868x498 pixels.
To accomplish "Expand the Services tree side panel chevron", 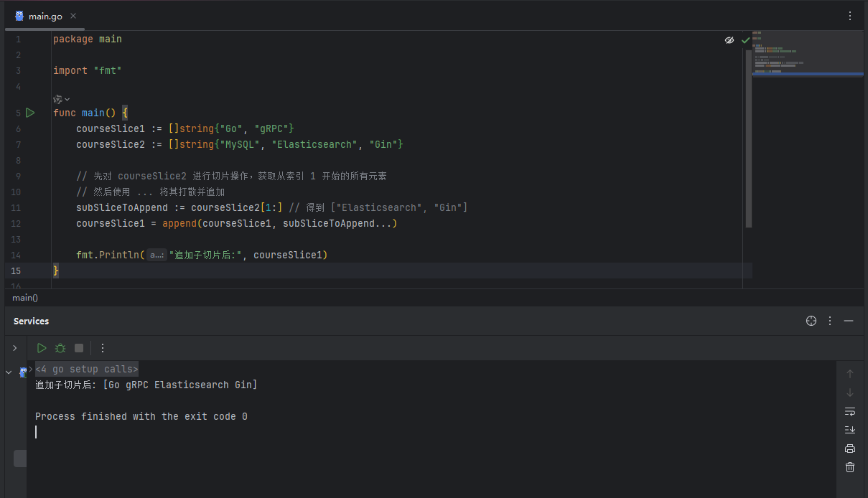I will [x=14, y=348].
